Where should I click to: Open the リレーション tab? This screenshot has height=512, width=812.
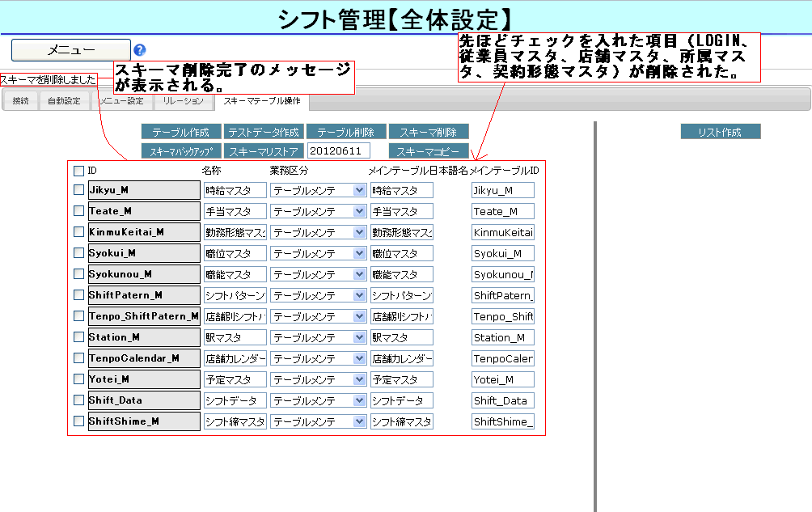coord(183,101)
